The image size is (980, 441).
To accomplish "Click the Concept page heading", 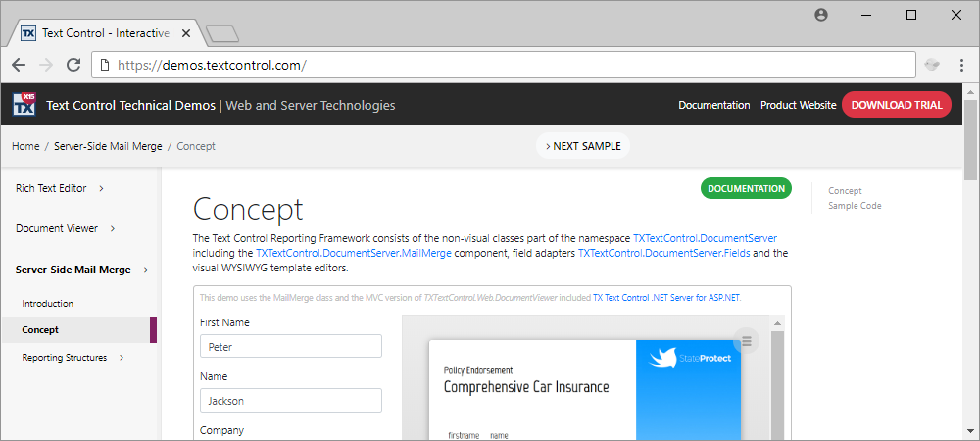I will tap(248, 209).
